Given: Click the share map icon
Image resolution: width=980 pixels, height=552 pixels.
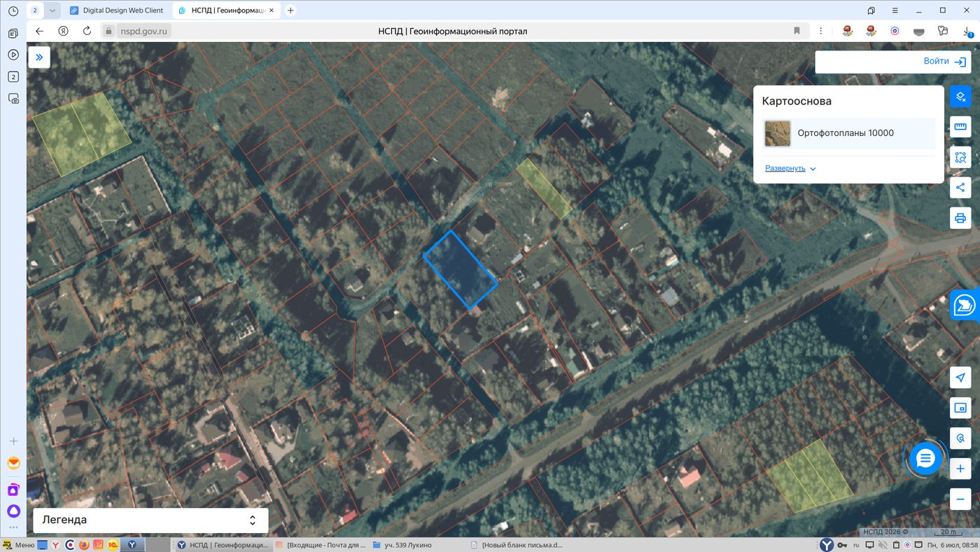Looking at the screenshot, I should [x=960, y=187].
